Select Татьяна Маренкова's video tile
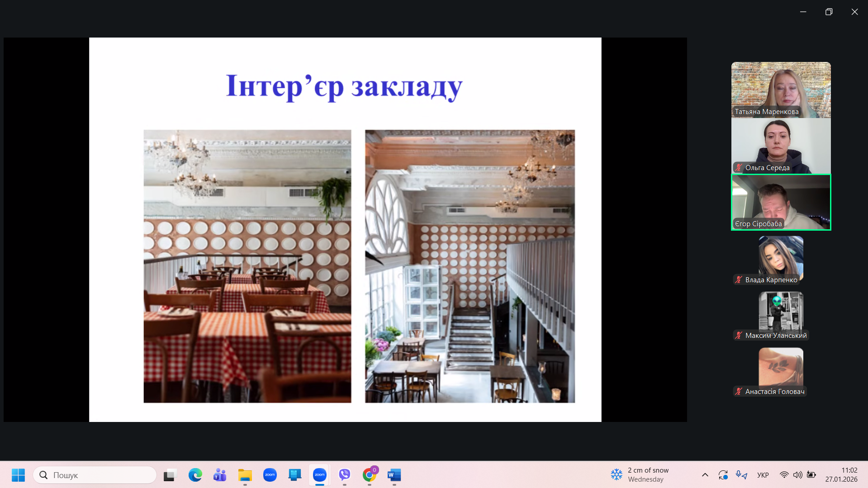Image resolution: width=868 pixels, height=488 pixels. pos(781,90)
